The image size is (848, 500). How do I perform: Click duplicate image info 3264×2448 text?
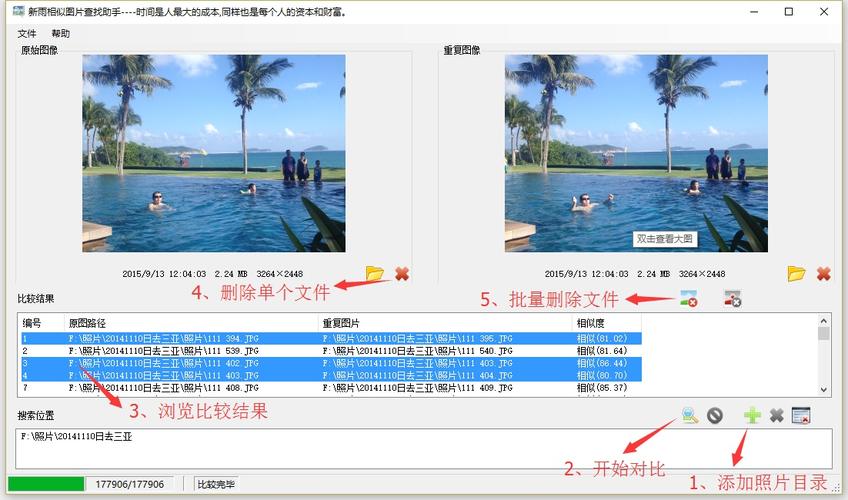pos(702,274)
